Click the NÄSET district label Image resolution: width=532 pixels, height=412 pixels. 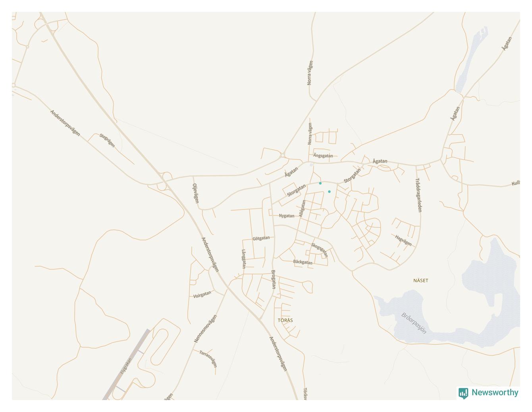[421, 280]
